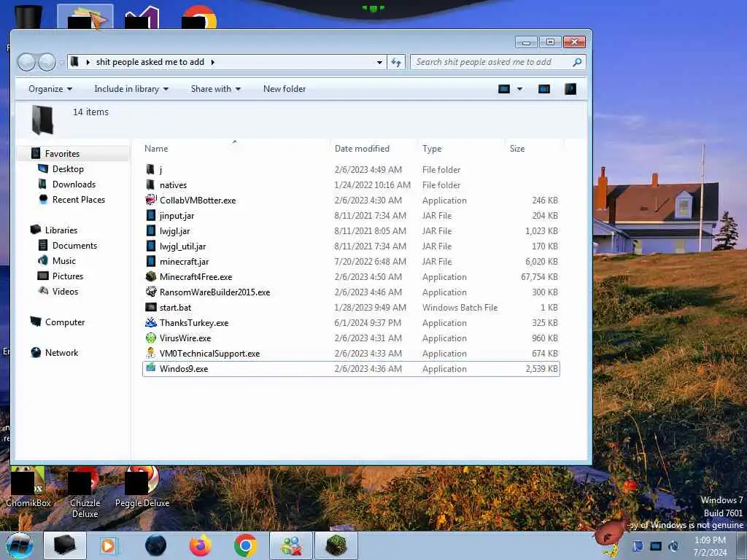Open Recent Places in sidebar
Screen dimensions: 747x560
79,200
